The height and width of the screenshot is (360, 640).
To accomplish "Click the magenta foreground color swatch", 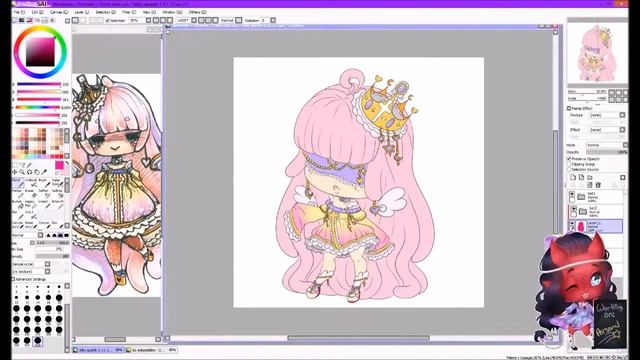I will [59, 165].
